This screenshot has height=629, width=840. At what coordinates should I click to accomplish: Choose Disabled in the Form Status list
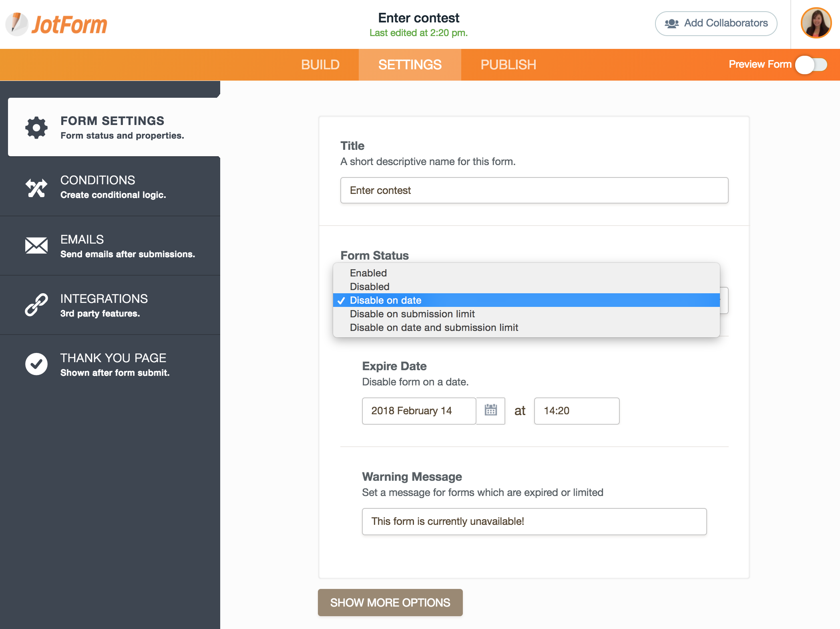point(526,286)
